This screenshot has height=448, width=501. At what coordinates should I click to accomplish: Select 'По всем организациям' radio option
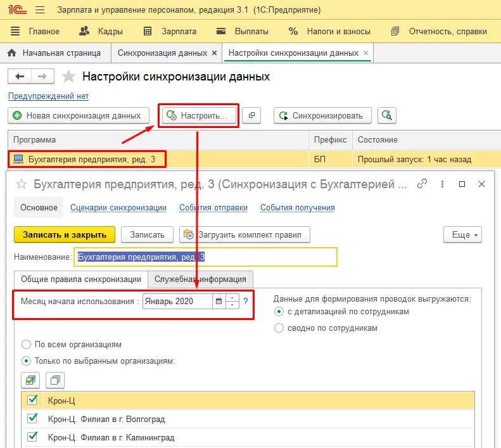[x=26, y=344]
